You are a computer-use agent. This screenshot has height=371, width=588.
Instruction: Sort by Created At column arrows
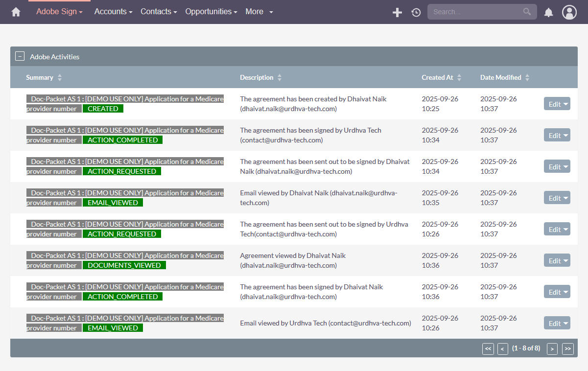click(x=459, y=77)
